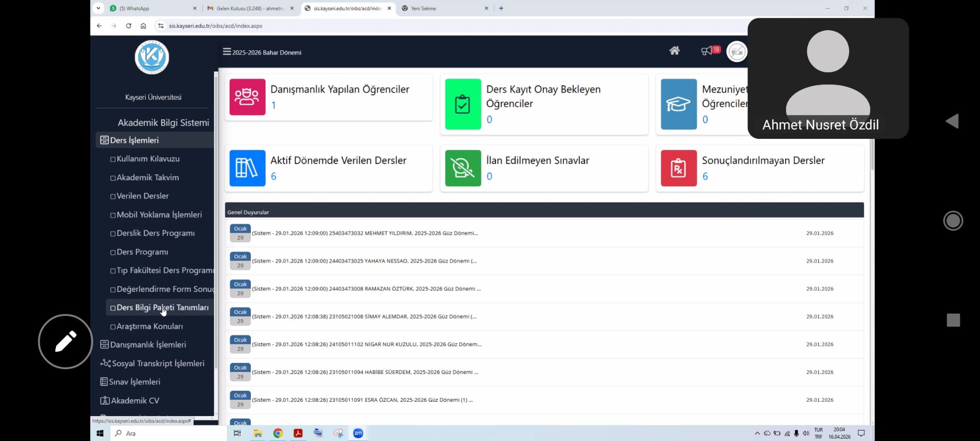Click the blue Aktif Dönemde Verilen Dersler icon
This screenshot has width=980, height=441.
pos(247,168)
